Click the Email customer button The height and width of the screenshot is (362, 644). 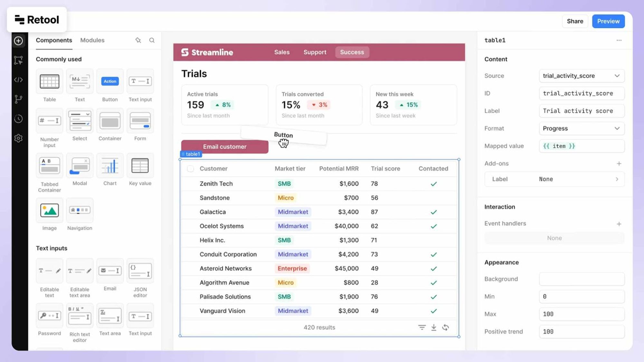coord(224,146)
